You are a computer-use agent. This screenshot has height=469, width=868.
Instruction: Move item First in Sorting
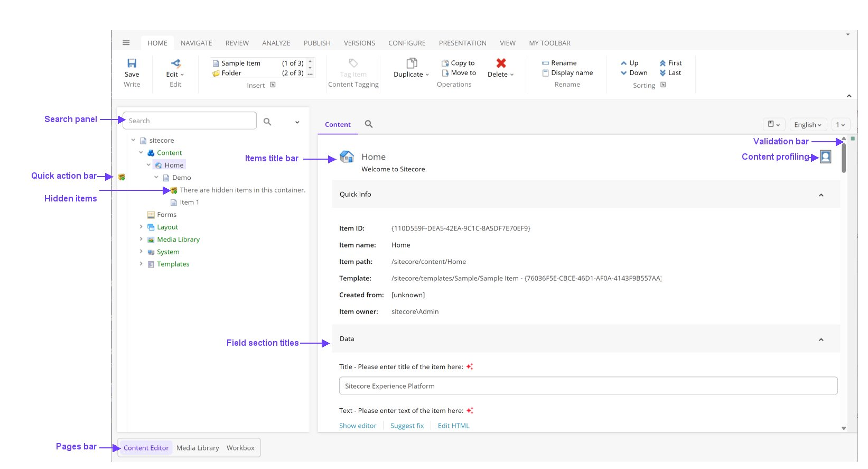[670, 63]
